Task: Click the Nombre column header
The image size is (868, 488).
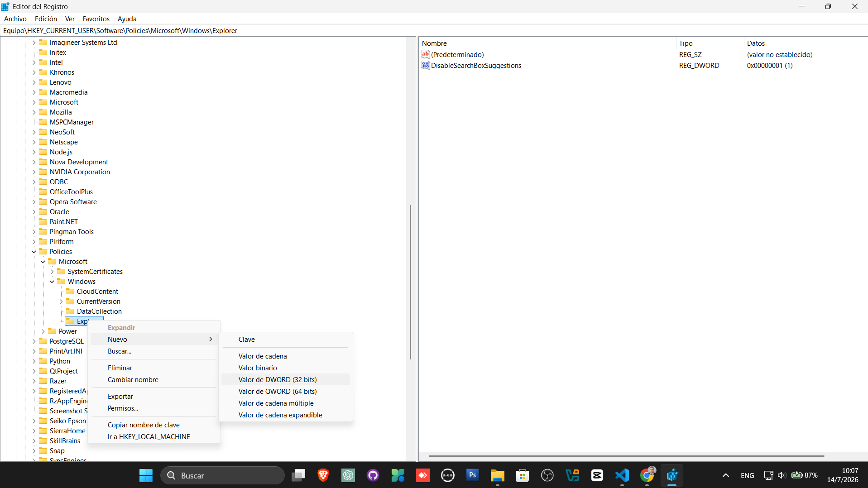Action: pos(547,43)
